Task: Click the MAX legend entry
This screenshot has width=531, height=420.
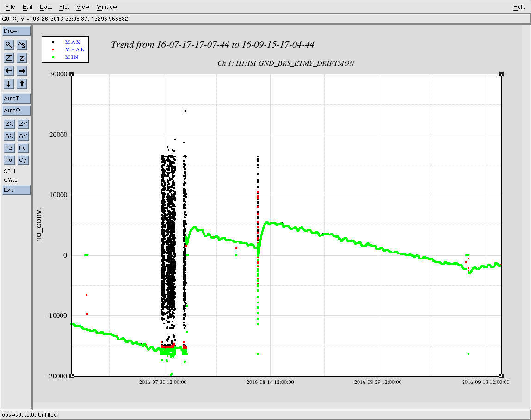Action: [x=73, y=43]
